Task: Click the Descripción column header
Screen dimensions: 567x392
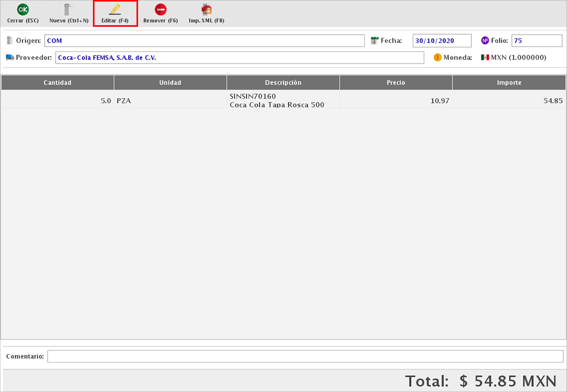Action: [x=283, y=82]
